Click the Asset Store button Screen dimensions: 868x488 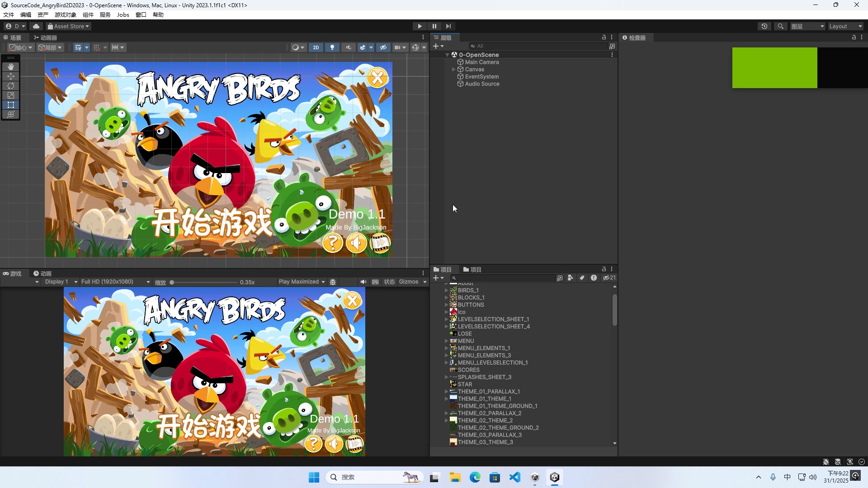pos(69,26)
